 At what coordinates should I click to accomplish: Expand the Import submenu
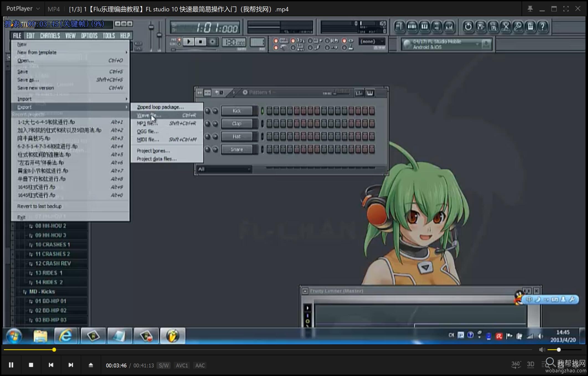click(70, 99)
